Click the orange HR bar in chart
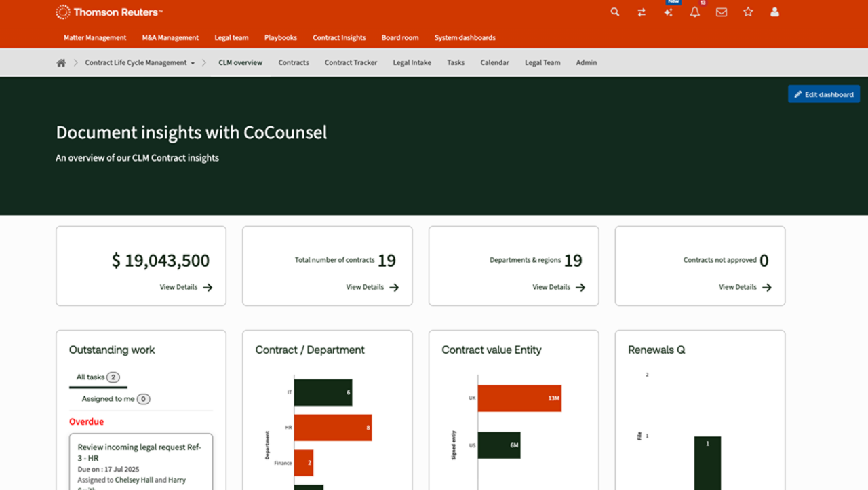Viewport: 868px width, 490px height. 332,428
